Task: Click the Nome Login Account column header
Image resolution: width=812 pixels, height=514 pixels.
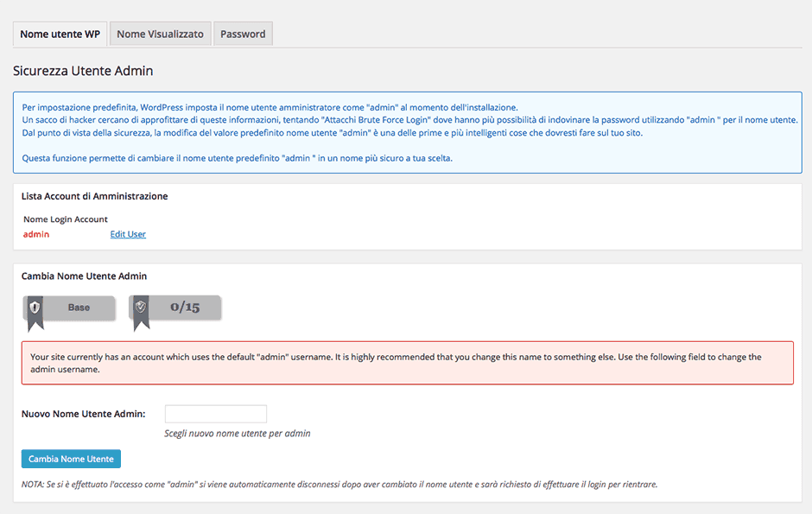Action: (x=66, y=219)
